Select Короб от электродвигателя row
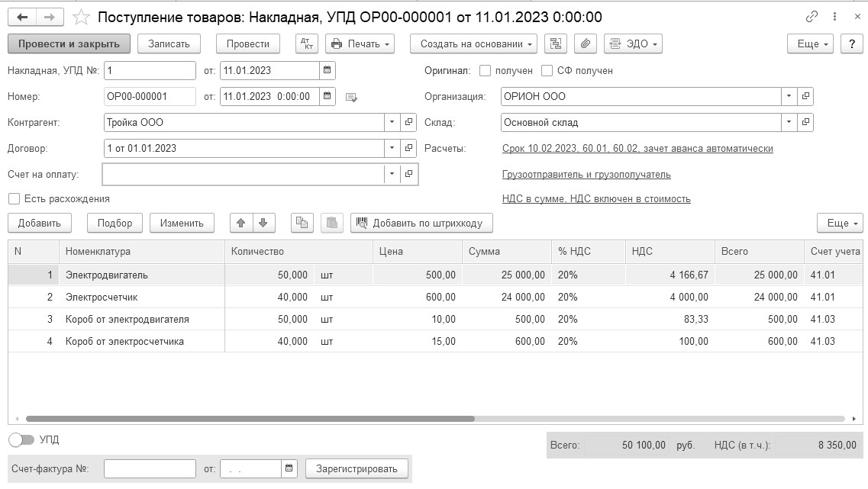The height and width of the screenshot is (489, 868). 436,319
